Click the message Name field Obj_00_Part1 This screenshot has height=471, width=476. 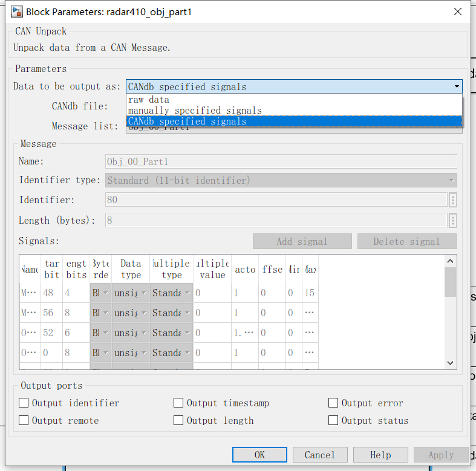pyautogui.click(x=281, y=161)
